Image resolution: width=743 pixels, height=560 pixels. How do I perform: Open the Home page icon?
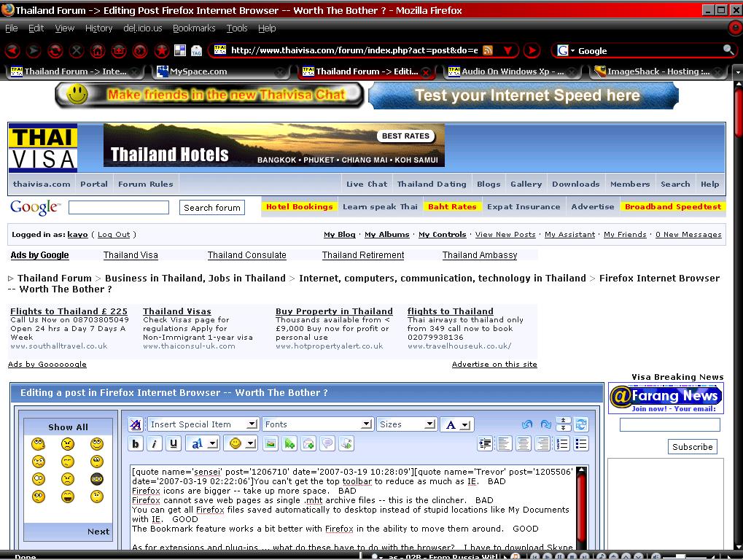pyautogui.click(x=98, y=50)
